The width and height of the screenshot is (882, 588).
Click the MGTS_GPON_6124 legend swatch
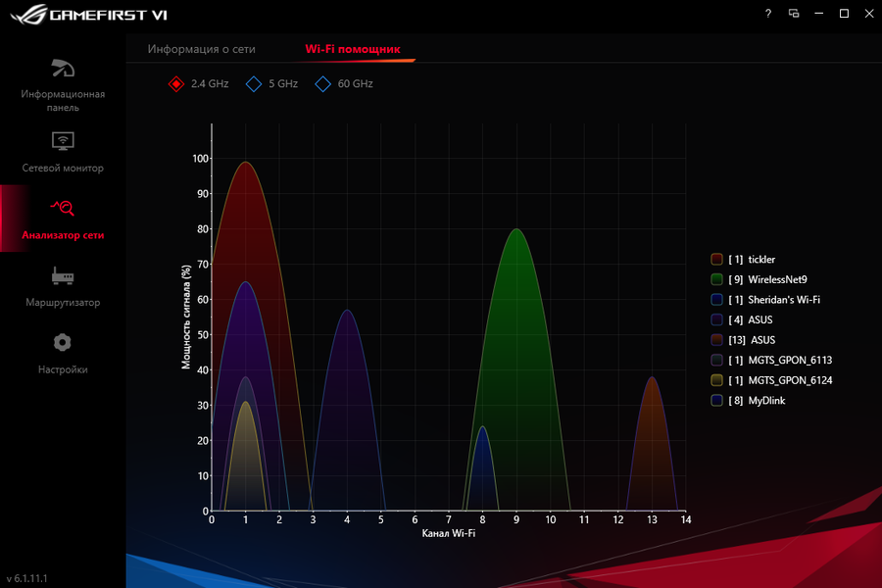point(716,380)
